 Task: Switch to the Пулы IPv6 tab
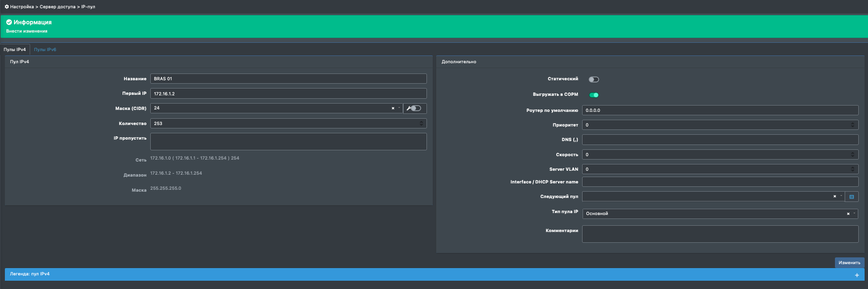(45, 50)
